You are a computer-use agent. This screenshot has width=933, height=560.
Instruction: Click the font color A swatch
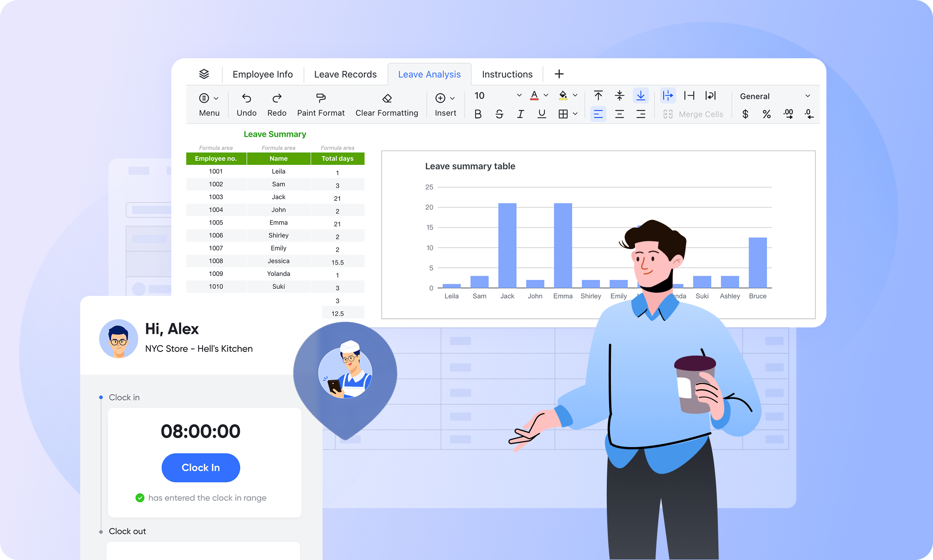click(534, 96)
